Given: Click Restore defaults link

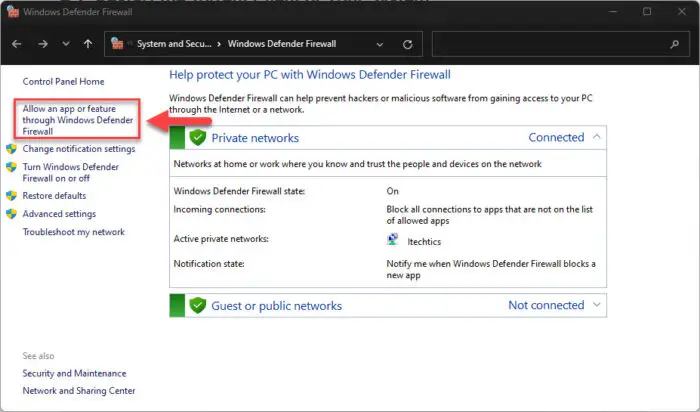Looking at the screenshot, I should point(54,196).
